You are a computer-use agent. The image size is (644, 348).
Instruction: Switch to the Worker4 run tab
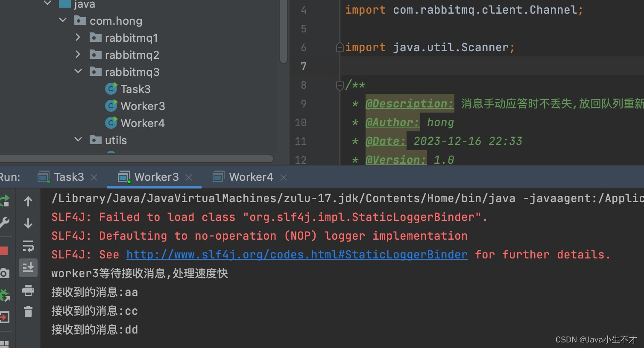[251, 177]
